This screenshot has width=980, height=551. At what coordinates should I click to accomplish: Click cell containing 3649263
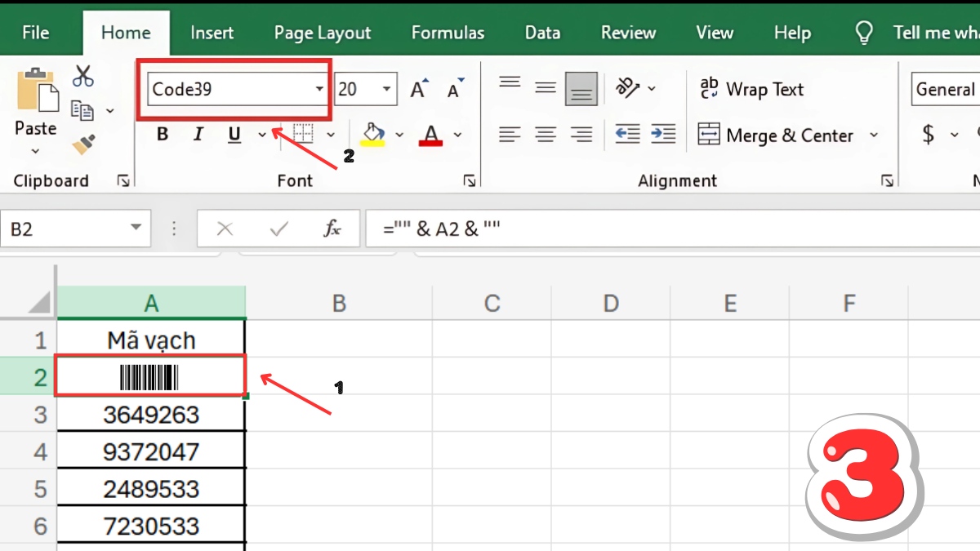tap(151, 415)
